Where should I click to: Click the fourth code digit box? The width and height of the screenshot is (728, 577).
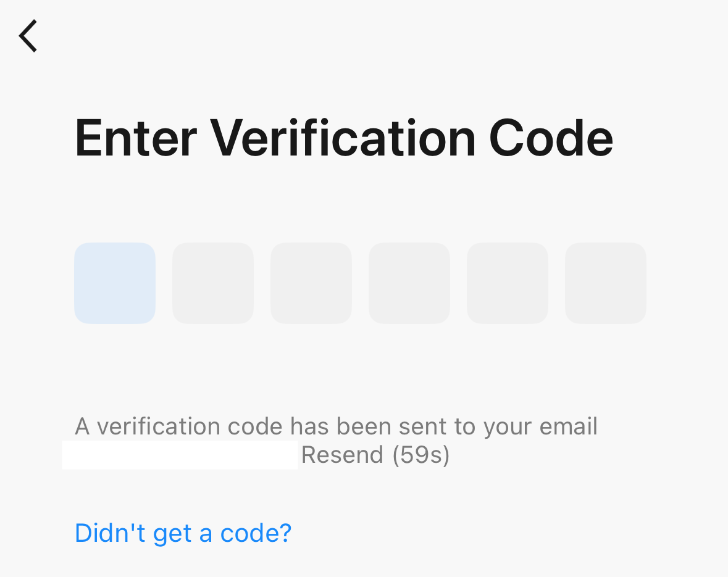pyautogui.click(x=409, y=283)
